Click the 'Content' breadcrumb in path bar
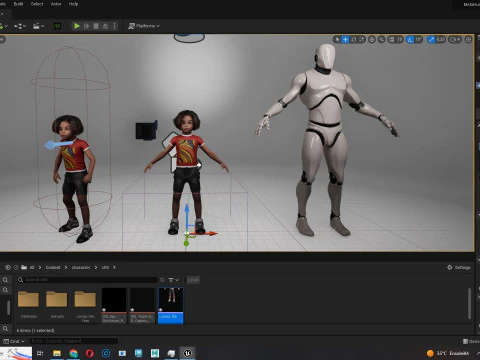This screenshot has height=360, width=480. [x=53, y=268]
